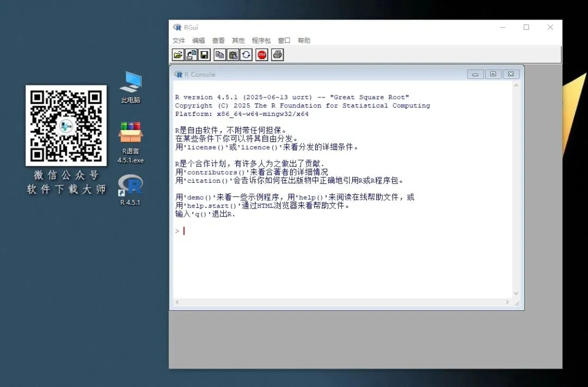The width and height of the screenshot is (588, 387).
Task: Click the R Console title bar text
Action: point(200,74)
